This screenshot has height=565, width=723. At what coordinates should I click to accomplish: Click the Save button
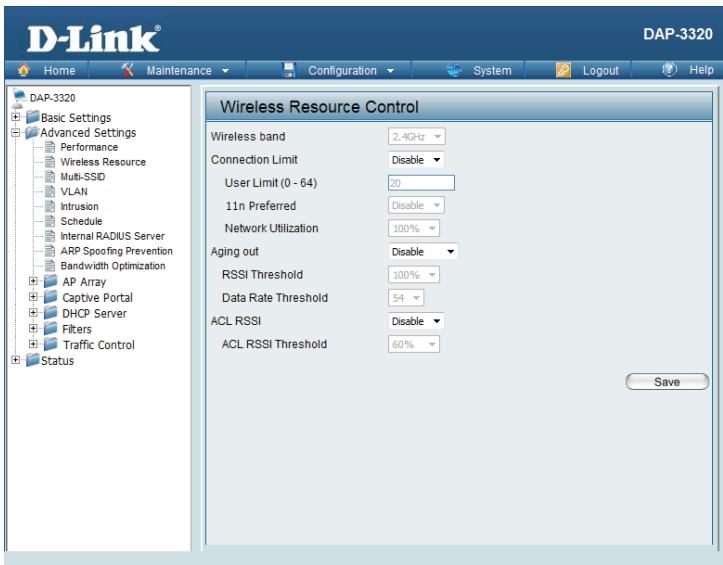pos(667,381)
